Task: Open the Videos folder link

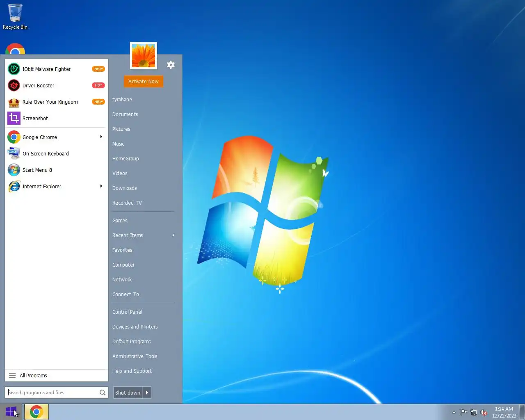Action: coord(120,173)
